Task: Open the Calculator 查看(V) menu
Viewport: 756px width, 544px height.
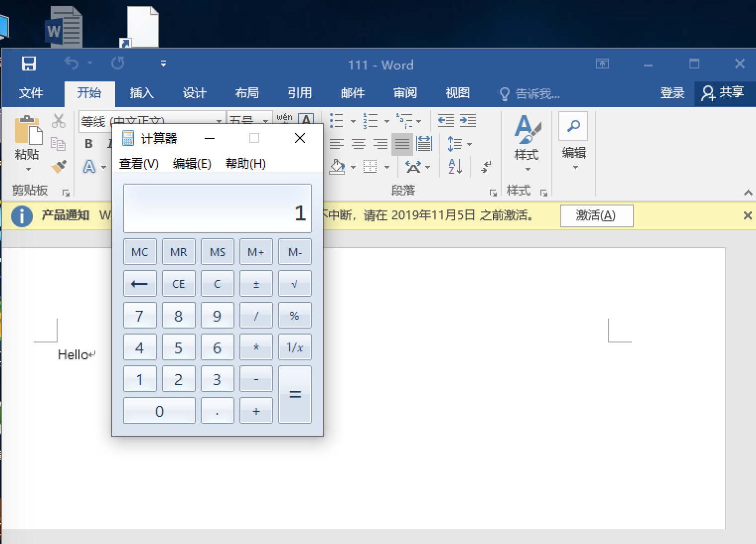Action: (x=139, y=163)
